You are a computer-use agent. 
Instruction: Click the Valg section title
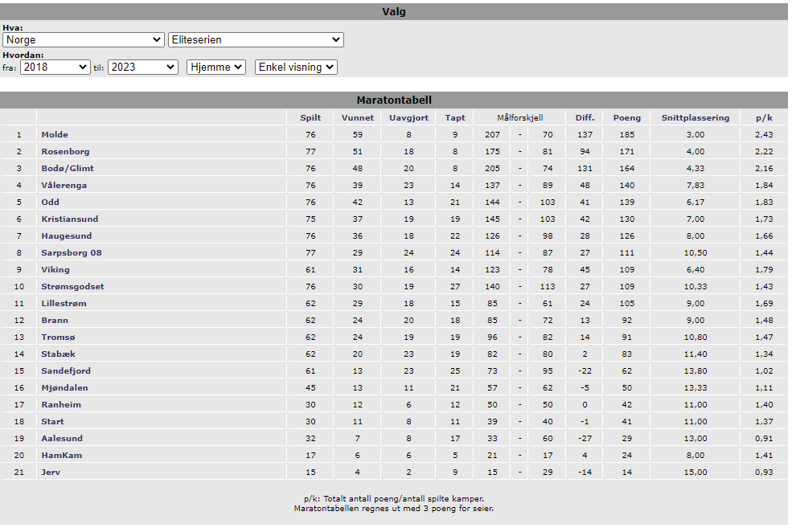tap(394, 12)
